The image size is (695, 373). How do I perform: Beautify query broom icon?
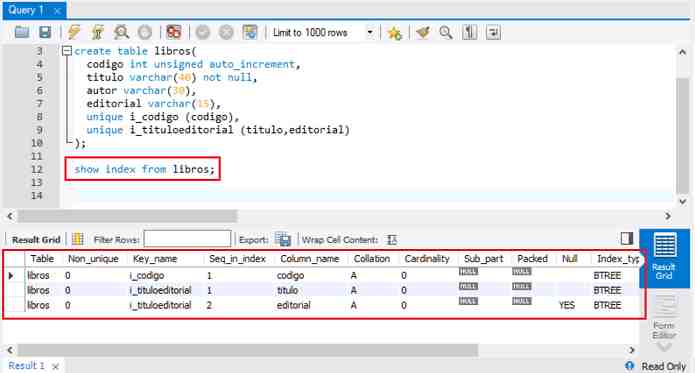[x=423, y=32]
